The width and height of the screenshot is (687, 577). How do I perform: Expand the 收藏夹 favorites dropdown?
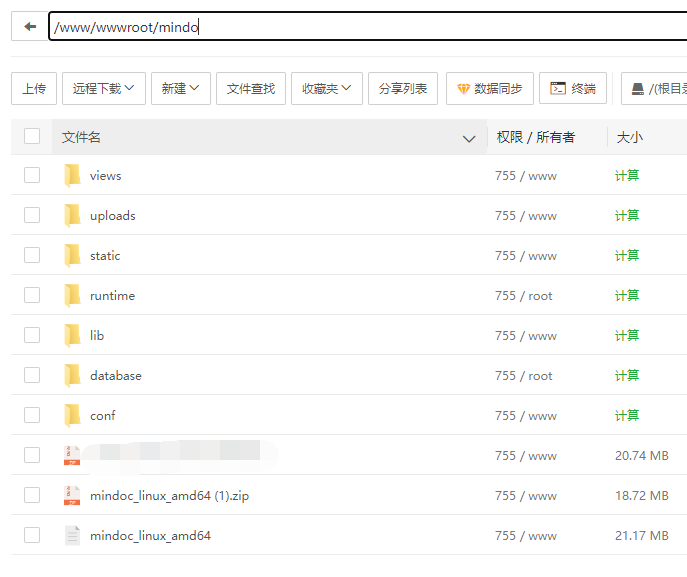point(326,89)
